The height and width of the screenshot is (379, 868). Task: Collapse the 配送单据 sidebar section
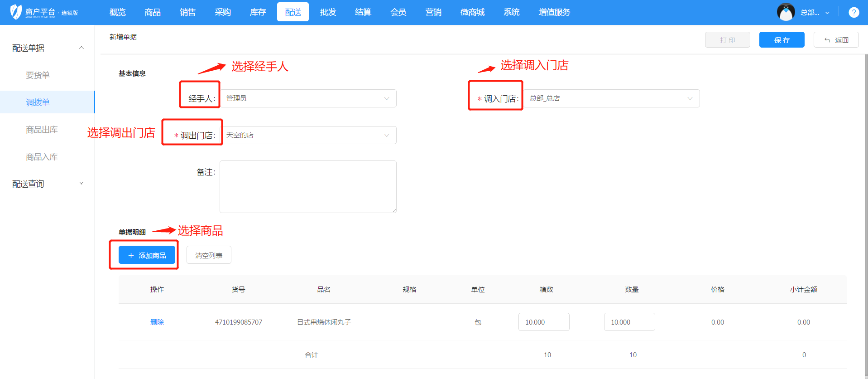click(82, 48)
